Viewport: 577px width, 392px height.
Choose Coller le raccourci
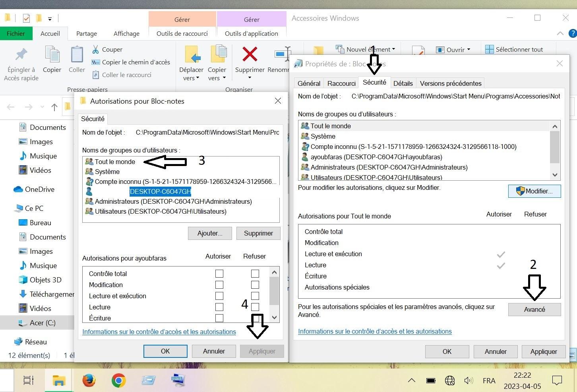coord(122,75)
